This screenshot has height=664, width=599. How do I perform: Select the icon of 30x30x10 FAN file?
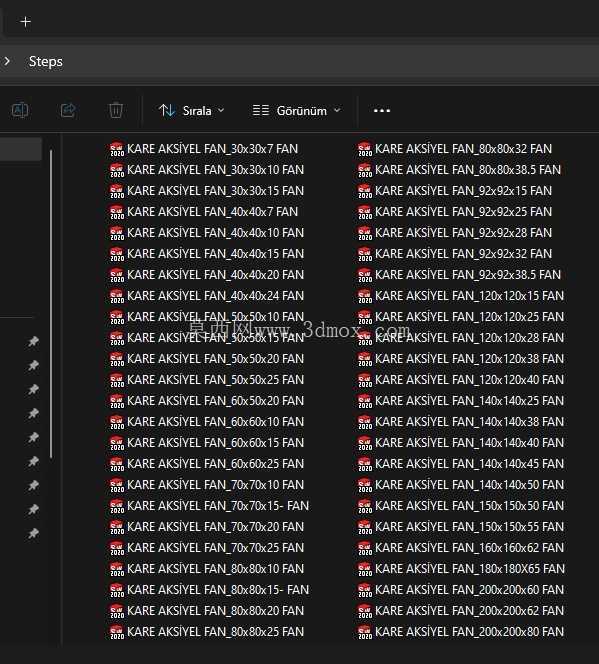click(117, 170)
